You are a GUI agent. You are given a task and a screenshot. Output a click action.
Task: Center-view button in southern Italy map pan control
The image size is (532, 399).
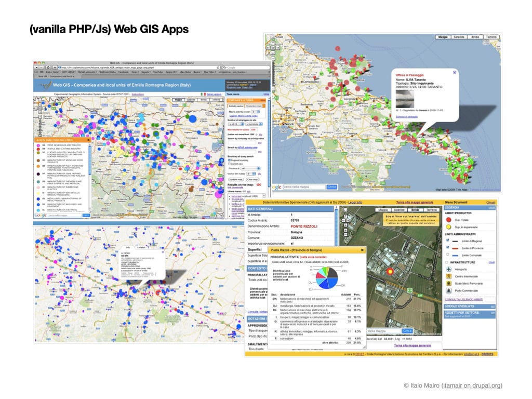(x=272, y=48)
